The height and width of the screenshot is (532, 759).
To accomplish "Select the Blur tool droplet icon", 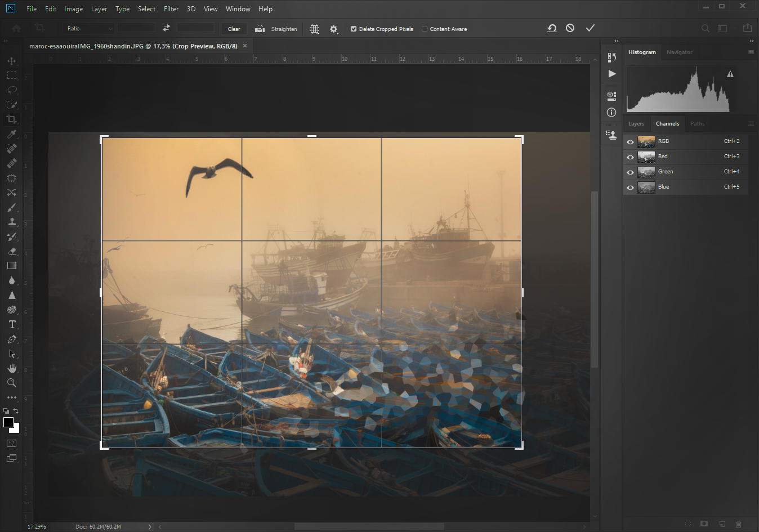I will coord(12,280).
